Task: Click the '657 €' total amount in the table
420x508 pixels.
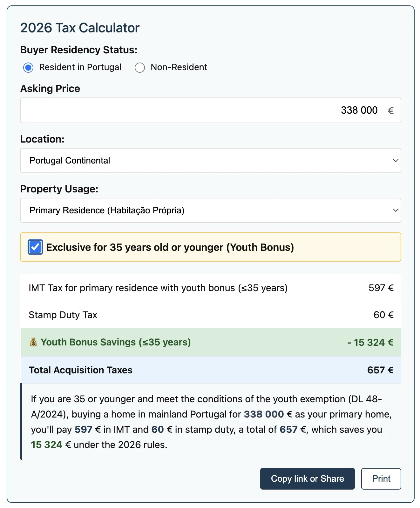Action: (x=380, y=370)
